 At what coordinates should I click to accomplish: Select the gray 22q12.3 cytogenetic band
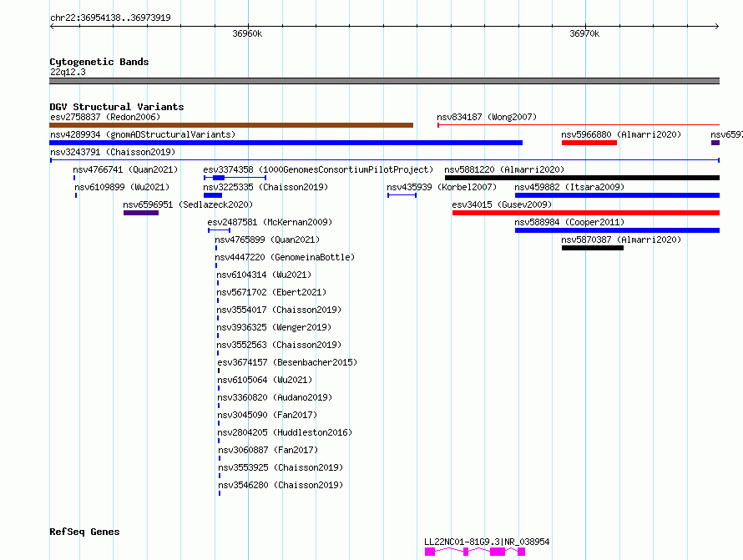click(x=384, y=81)
